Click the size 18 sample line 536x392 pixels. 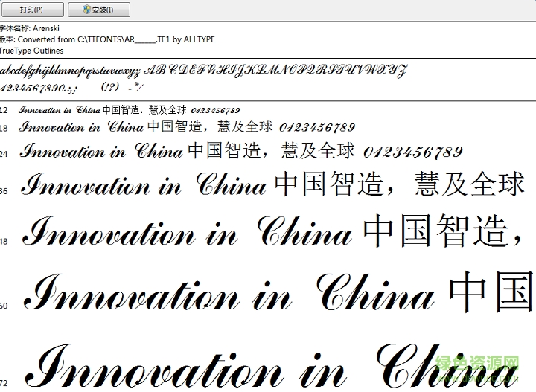(x=187, y=126)
